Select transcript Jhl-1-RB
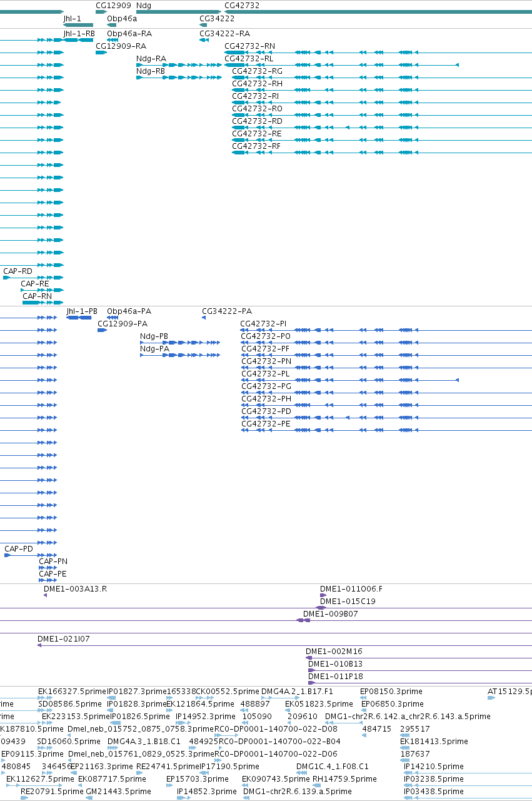Screen dimensions: 532x801 [x=79, y=33]
